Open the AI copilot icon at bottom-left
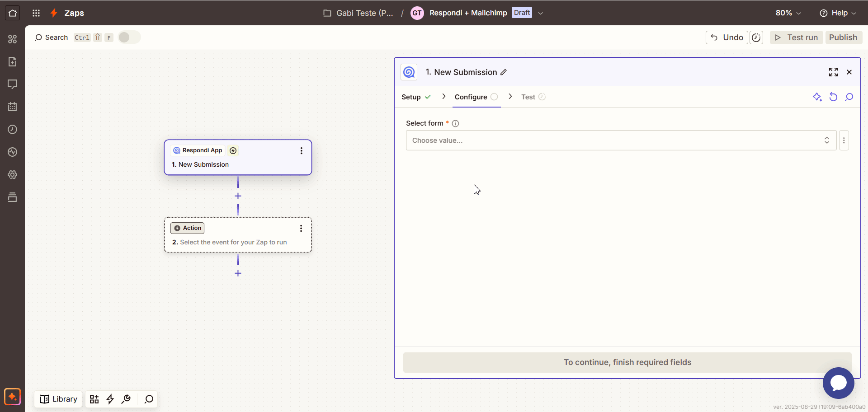The width and height of the screenshot is (868, 412). [13, 397]
